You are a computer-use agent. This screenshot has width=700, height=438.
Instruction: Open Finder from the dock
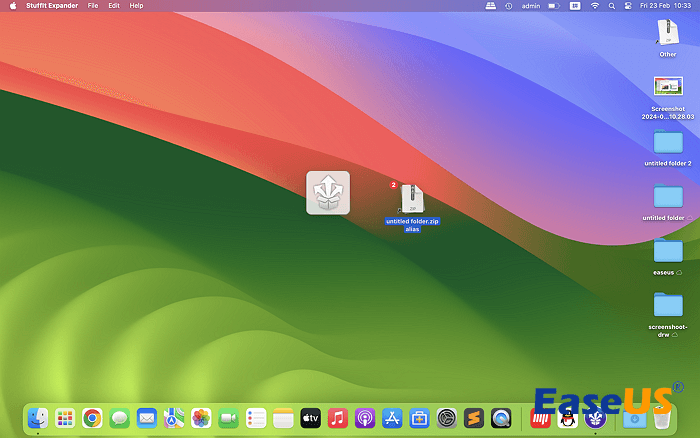click(39, 418)
